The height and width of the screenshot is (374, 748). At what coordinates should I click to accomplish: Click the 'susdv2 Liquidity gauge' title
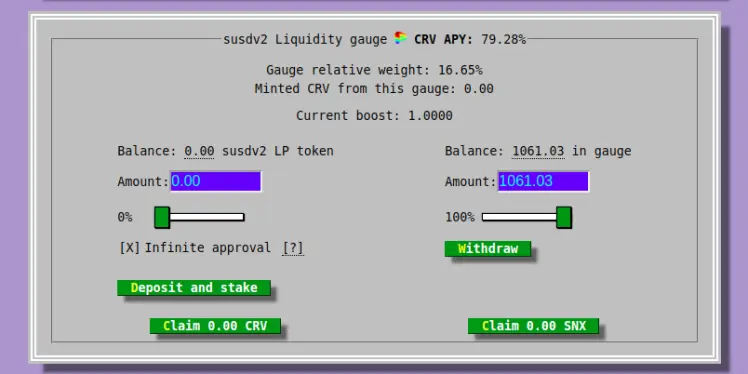tap(305, 39)
